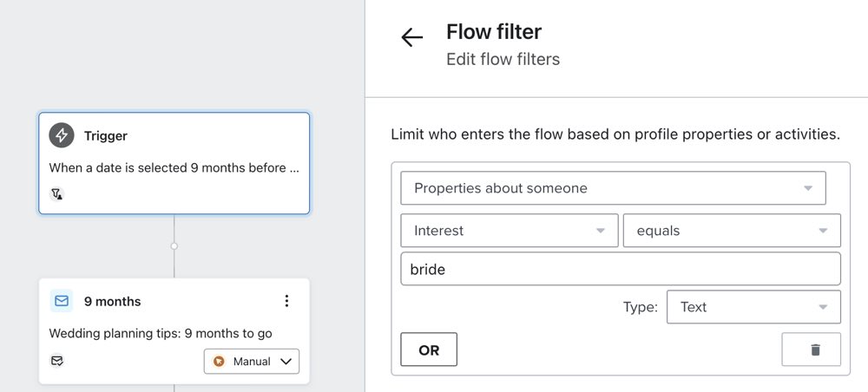Expand the Interest property dropdown
This screenshot has height=392, width=868.
coord(509,231)
